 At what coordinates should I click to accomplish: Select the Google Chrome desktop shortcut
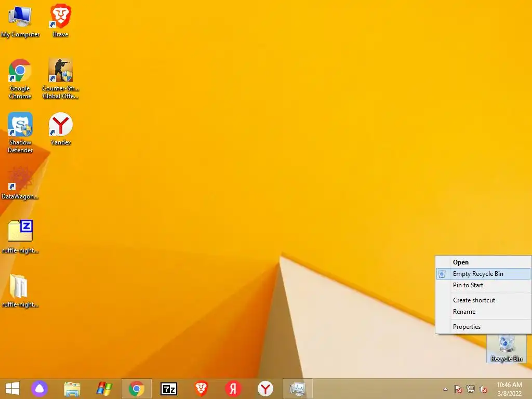click(x=20, y=79)
